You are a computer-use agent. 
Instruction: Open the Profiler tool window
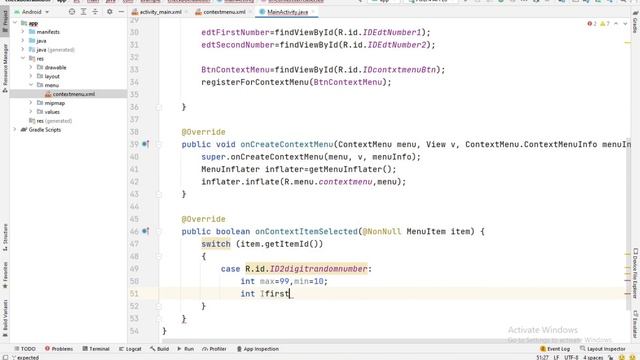214,349
